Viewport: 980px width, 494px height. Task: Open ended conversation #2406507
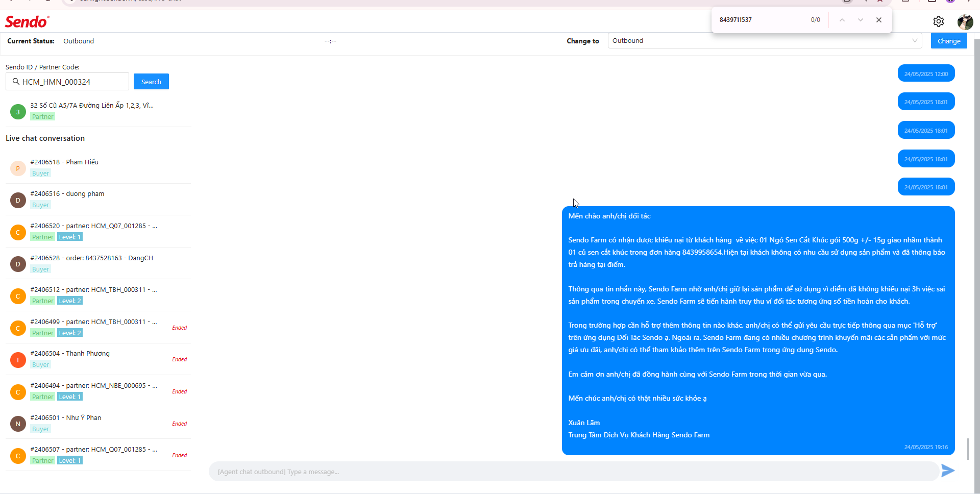98,455
